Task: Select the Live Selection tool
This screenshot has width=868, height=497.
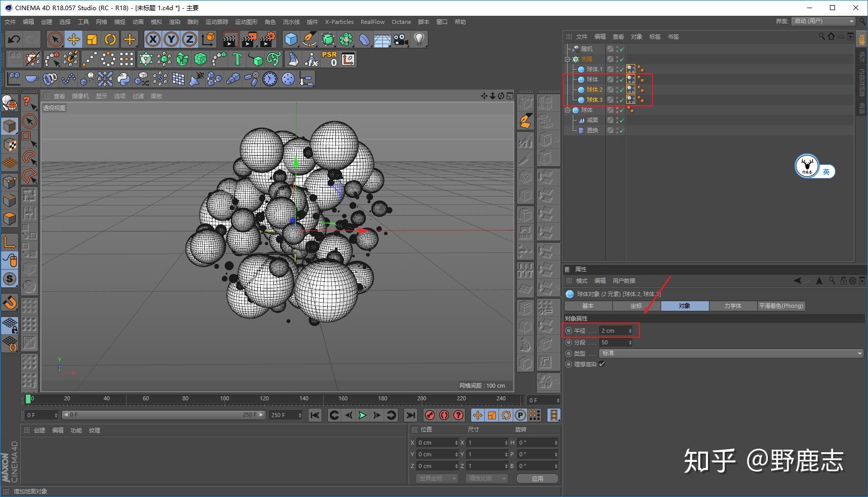Action: coord(55,39)
